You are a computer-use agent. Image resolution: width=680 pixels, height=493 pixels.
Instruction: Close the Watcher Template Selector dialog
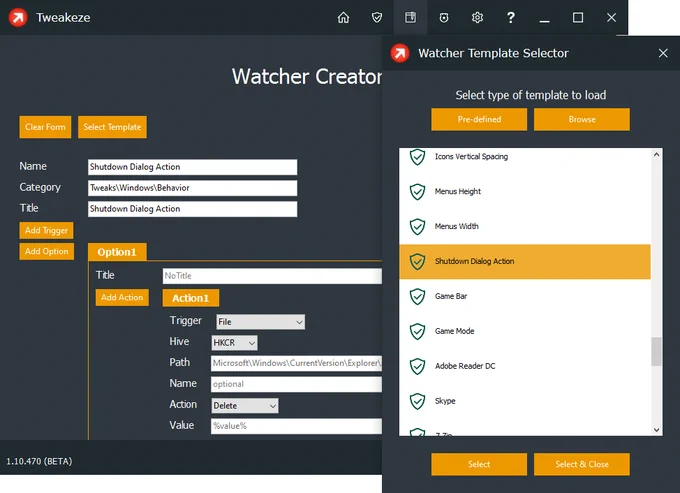663,53
